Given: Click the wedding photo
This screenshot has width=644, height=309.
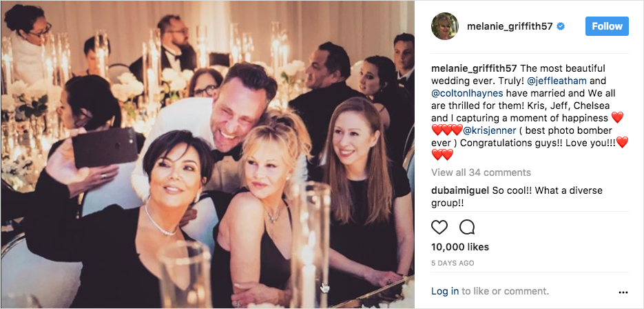Looking at the screenshot, I should 207,154.
